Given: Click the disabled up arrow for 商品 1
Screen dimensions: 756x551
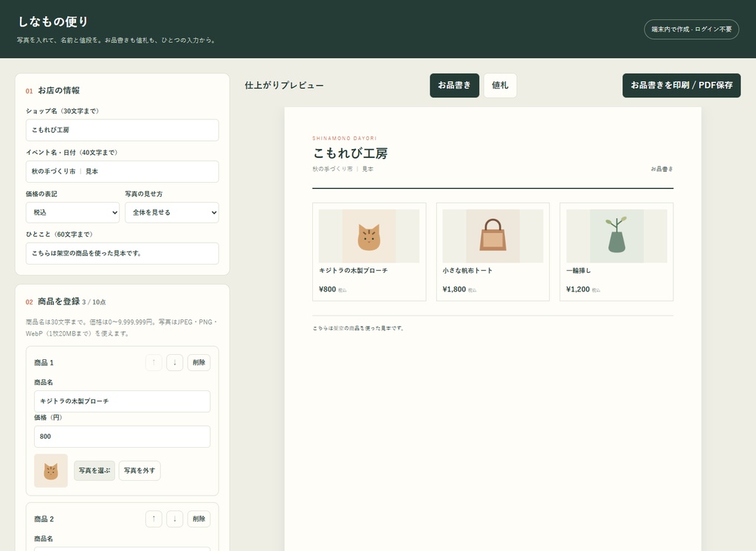Looking at the screenshot, I should click(154, 363).
